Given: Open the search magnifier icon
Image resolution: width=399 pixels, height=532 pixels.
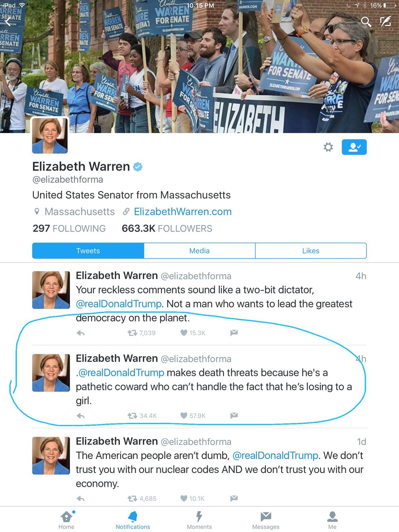Looking at the screenshot, I should 366,22.
